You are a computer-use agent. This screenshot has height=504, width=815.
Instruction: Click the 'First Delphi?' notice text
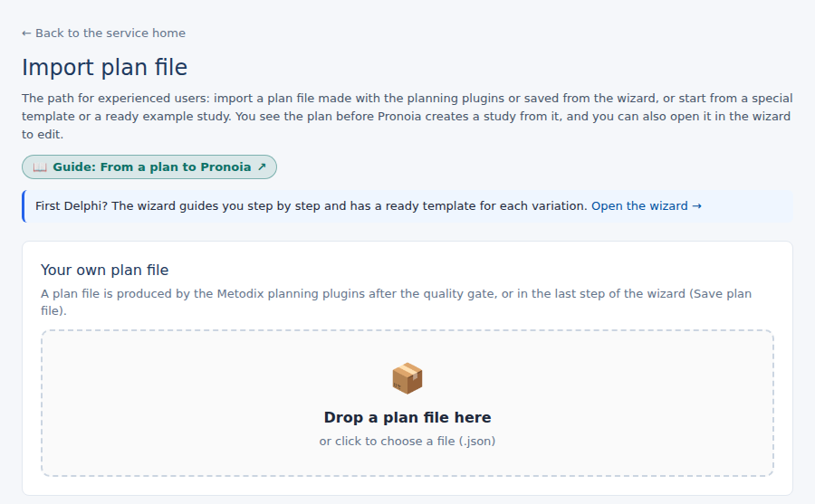click(311, 206)
